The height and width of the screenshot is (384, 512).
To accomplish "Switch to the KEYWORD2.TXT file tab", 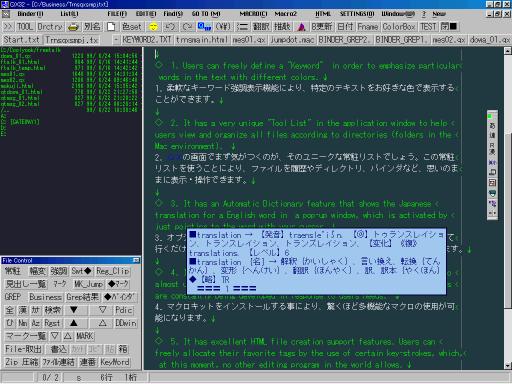I will click(147, 40).
